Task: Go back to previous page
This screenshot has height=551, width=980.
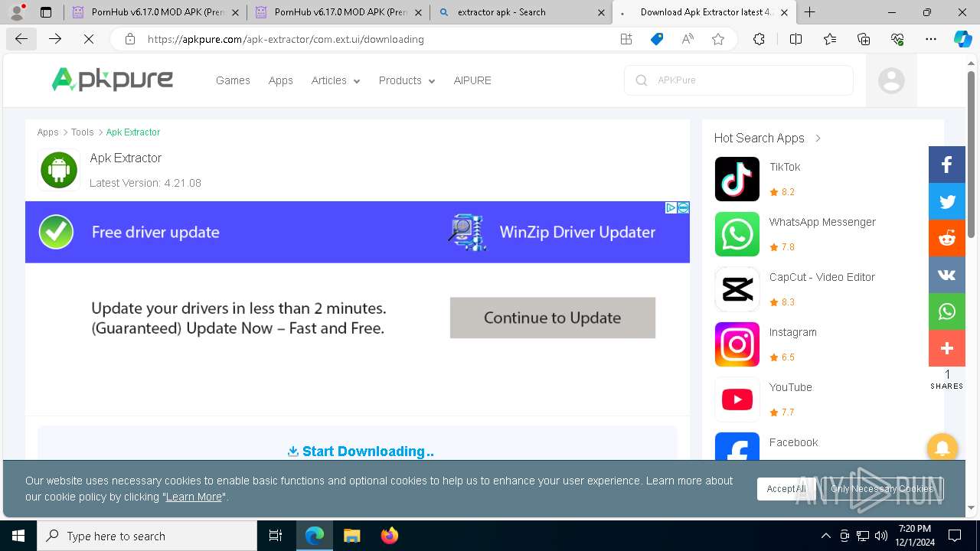Action: click(x=21, y=39)
